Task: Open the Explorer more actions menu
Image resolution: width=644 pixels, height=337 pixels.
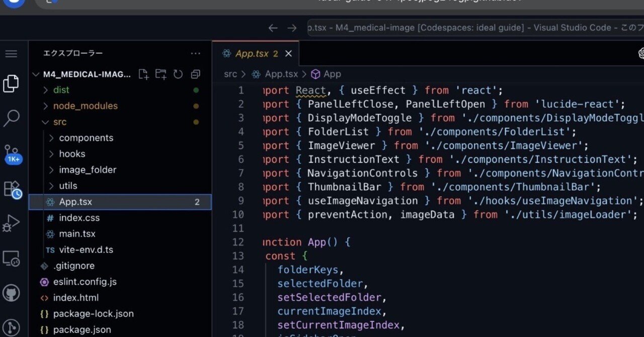Action: pos(195,53)
